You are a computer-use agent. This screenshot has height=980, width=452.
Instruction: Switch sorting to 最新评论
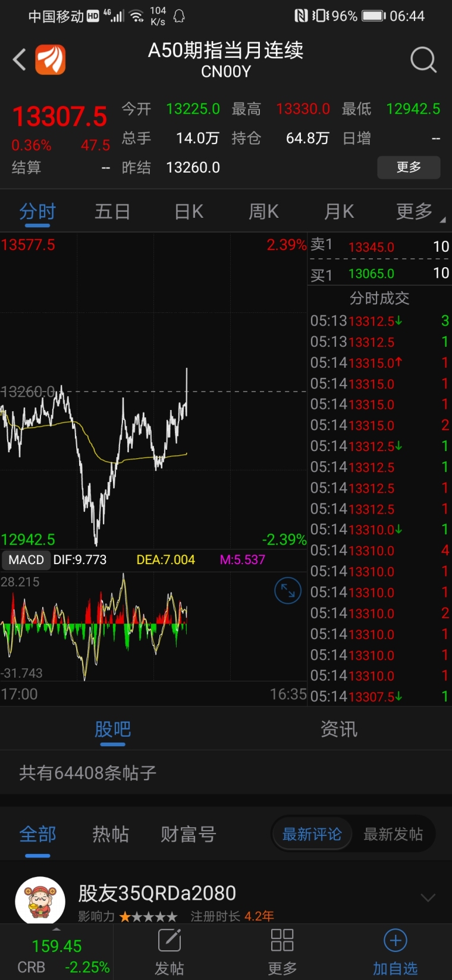pyautogui.click(x=312, y=834)
